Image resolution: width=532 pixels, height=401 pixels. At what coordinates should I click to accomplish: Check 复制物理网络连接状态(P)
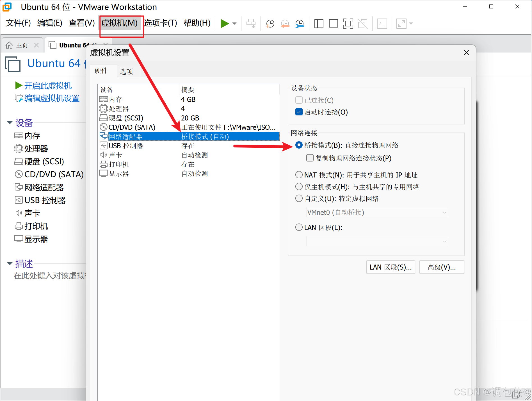[x=310, y=158]
